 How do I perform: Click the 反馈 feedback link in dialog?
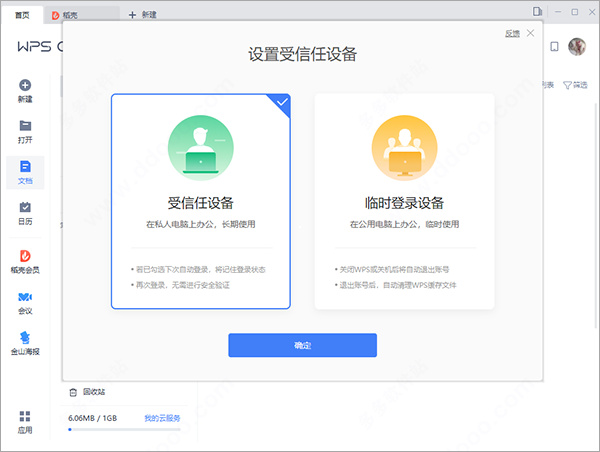tap(512, 34)
